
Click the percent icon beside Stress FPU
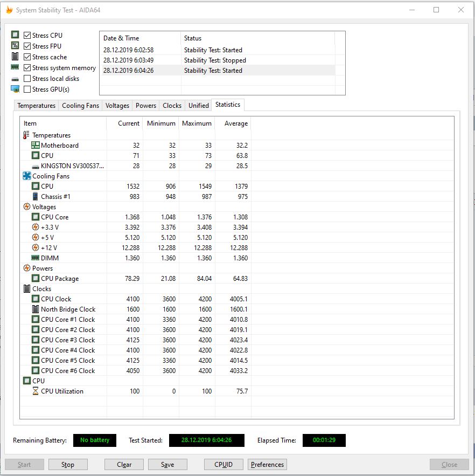tap(15, 45)
